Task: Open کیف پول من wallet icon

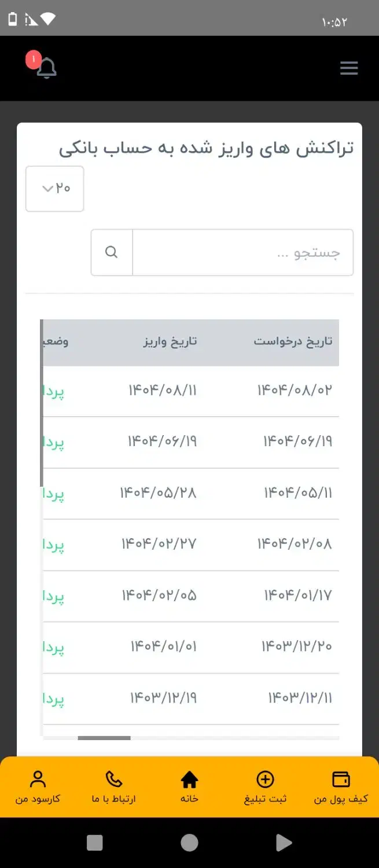Action: [x=340, y=779]
